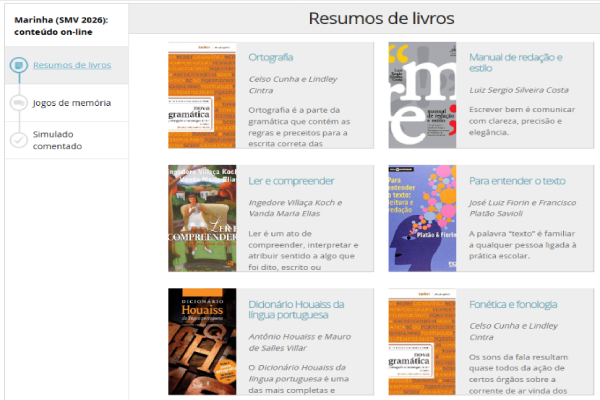
Task: Open the Ortografia book title link
Action: (271, 57)
